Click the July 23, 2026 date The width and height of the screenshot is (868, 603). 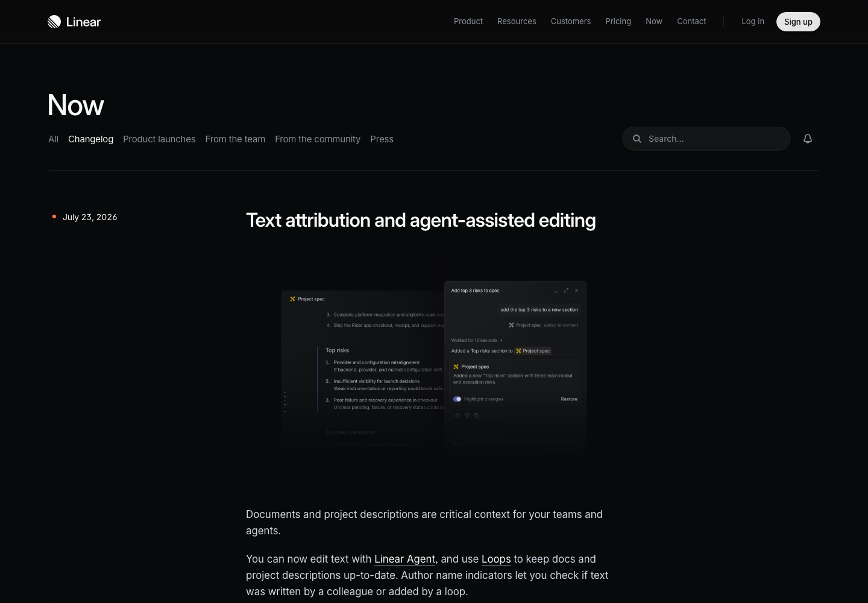click(x=90, y=217)
